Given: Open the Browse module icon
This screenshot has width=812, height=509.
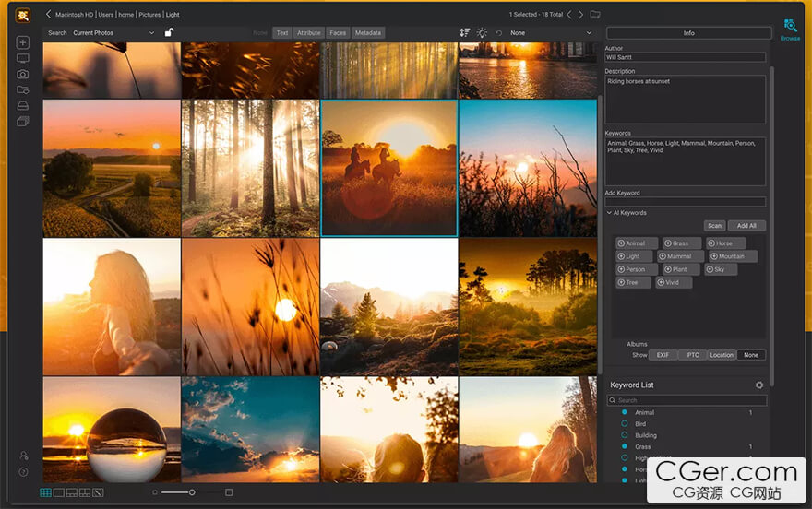Looking at the screenshot, I should tap(790, 29).
